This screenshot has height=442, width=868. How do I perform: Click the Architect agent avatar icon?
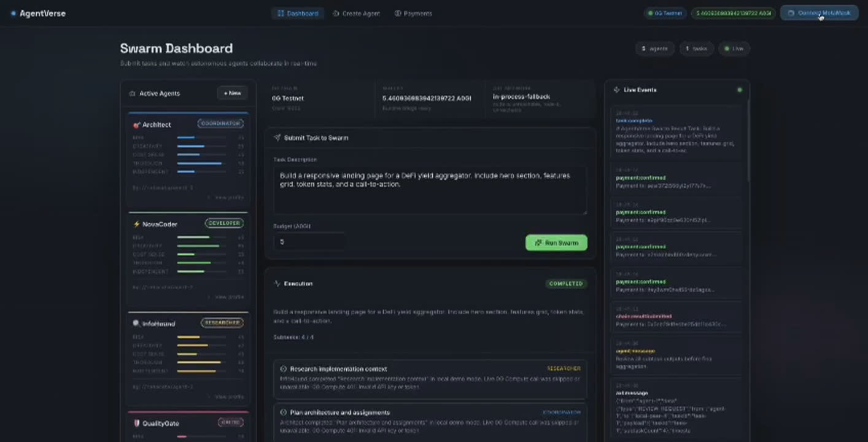[x=137, y=125]
